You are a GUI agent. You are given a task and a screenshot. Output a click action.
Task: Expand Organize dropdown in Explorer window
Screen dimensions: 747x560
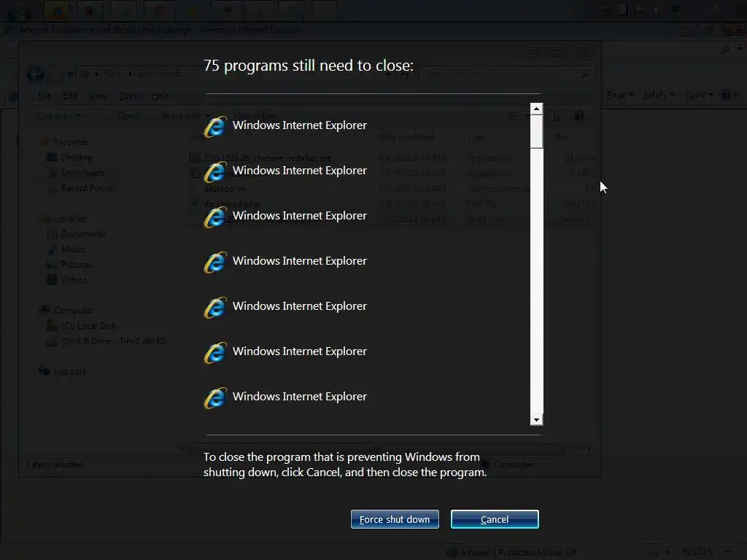59,116
